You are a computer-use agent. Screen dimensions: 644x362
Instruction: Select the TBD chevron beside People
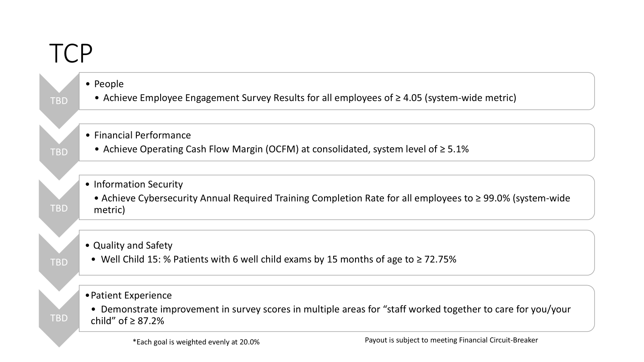[59, 101]
